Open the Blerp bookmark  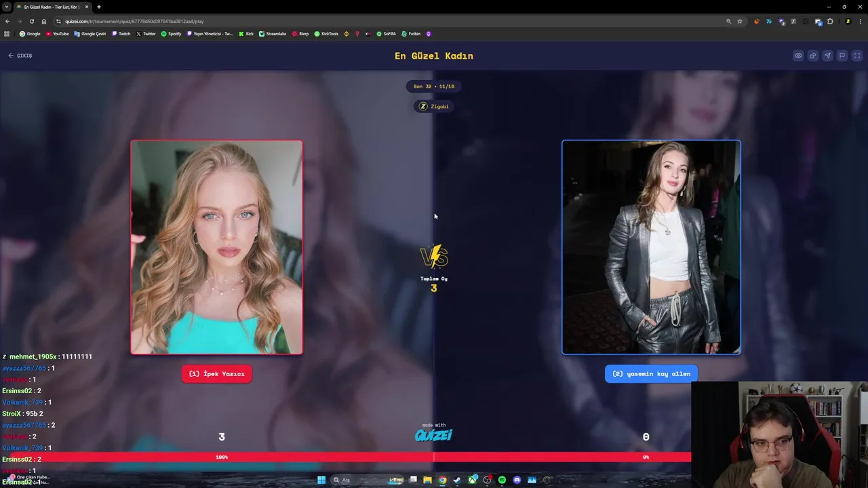click(300, 34)
